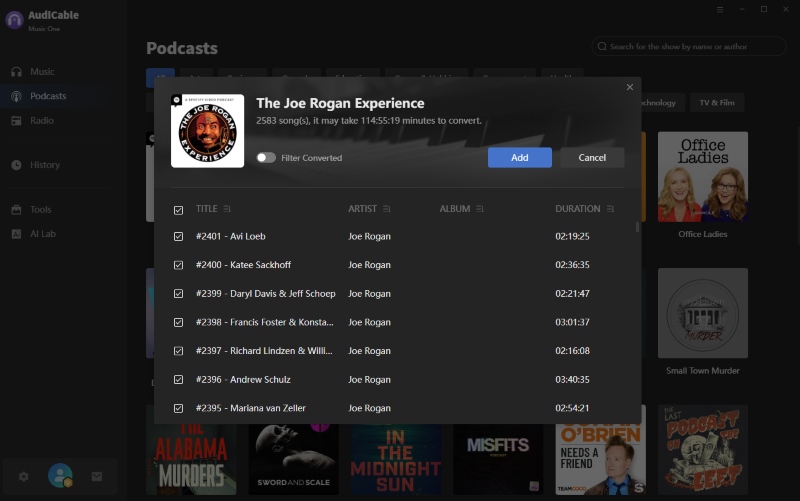Open Radio from the sidebar
Image resolution: width=800 pixels, height=501 pixels.
coord(41,120)
